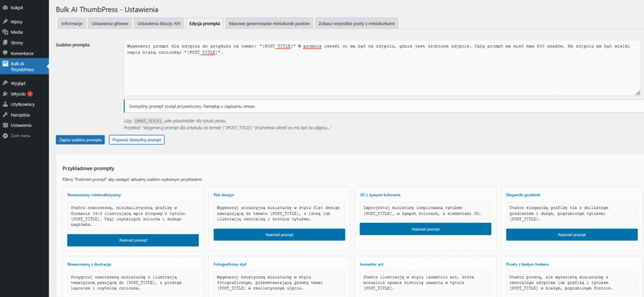This screenshot has width=644, height=297.
Task: Open Wygląd via the brush icon
Action: (5, 83)
